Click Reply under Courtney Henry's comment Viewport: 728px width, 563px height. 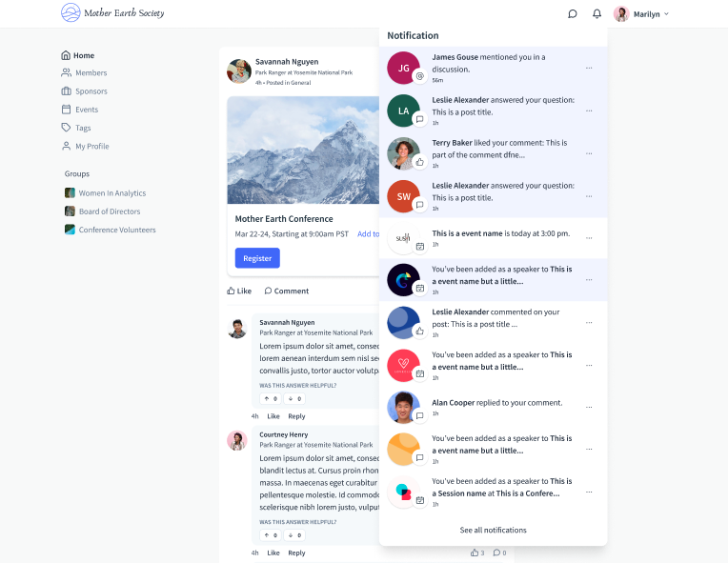pyautogui.click(x=296, y=553)
